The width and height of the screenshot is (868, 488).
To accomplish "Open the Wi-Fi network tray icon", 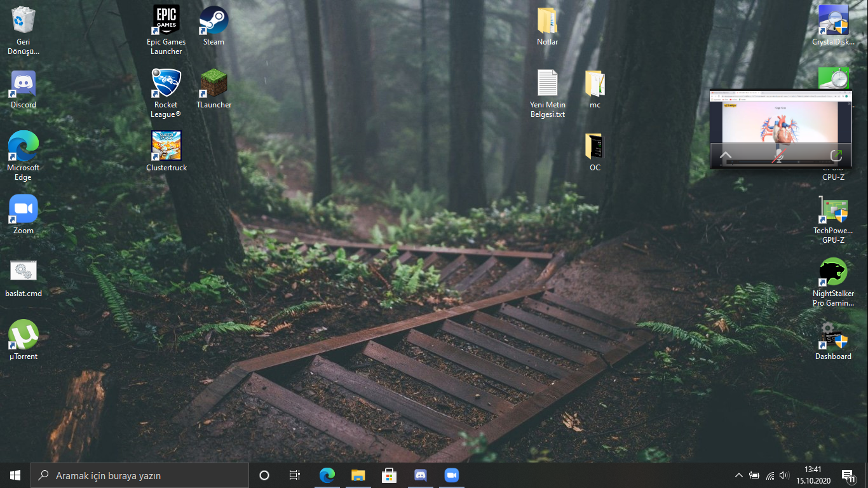I will click(x=770, y=475).
